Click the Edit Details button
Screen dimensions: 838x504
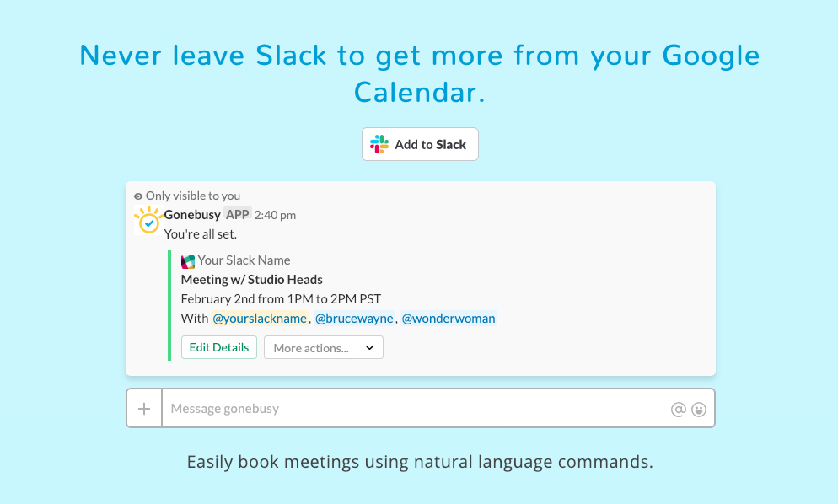(x=219, y=347)
